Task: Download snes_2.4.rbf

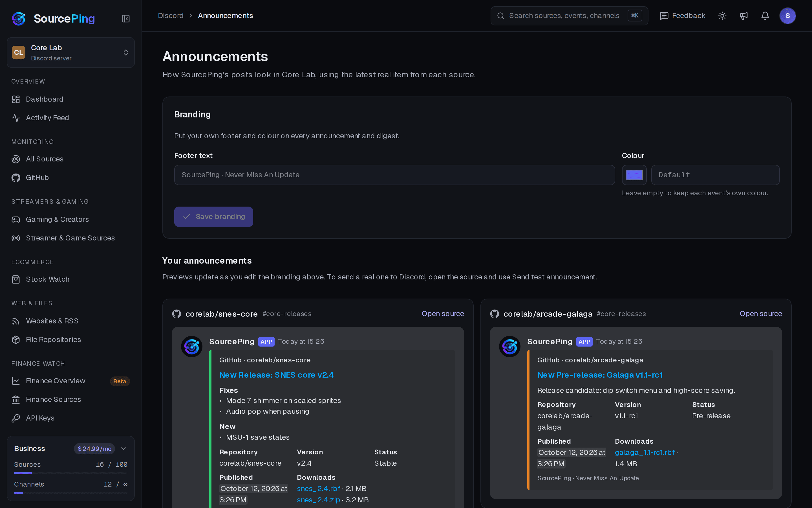Action: tap(318, 489)
